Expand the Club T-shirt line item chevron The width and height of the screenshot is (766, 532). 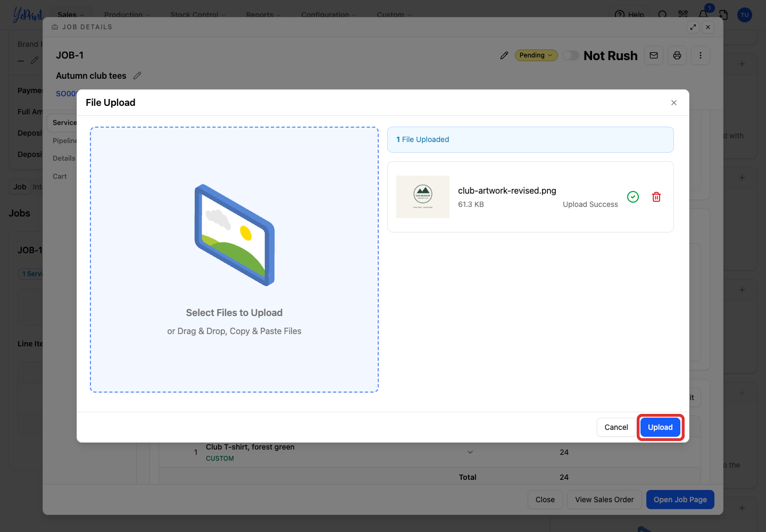pyautogui.click(x=470, y=452)
